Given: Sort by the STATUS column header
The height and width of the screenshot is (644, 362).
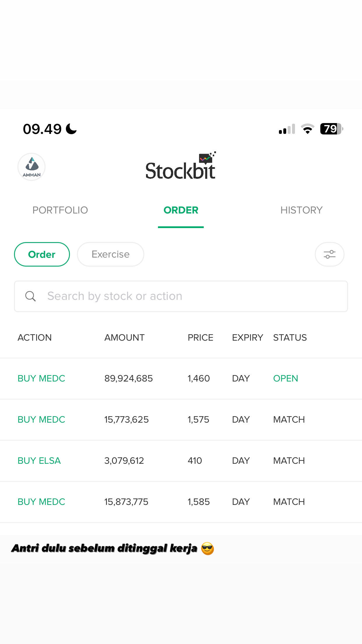Looking at the screenshot, I should coord(290,337).
